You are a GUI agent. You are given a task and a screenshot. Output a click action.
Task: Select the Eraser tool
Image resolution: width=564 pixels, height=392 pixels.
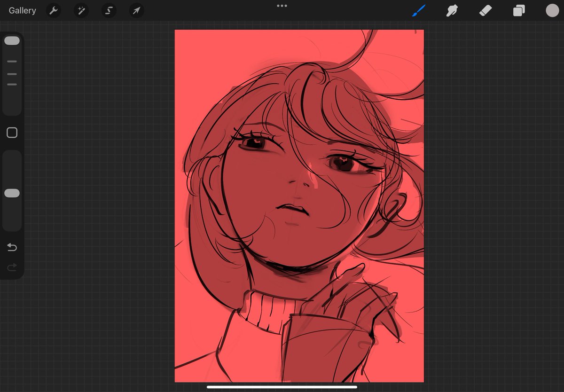(x=485, y=10)
